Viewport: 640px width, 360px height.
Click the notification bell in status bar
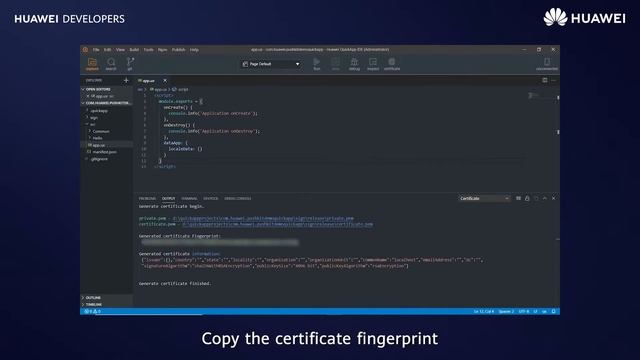coord(553,311)
